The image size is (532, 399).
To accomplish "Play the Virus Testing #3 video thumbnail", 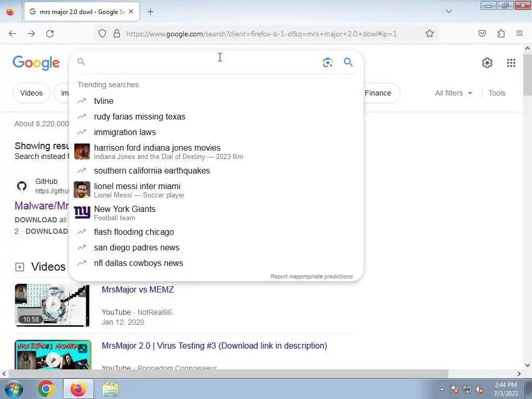I will pos(53,354).
